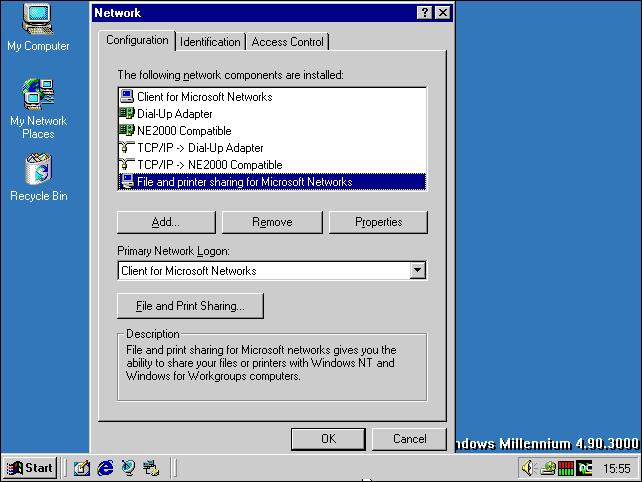Select TCP/IP -> Dial-Up Adapter entry
The image size is (642, 482).
coord(272,147)
